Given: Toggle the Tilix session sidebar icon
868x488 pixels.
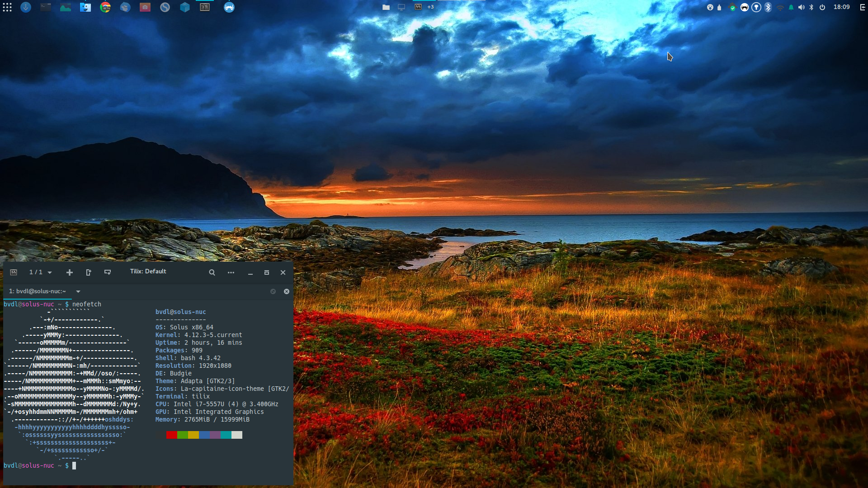Looking at the screenshot, I should [14, 272].
